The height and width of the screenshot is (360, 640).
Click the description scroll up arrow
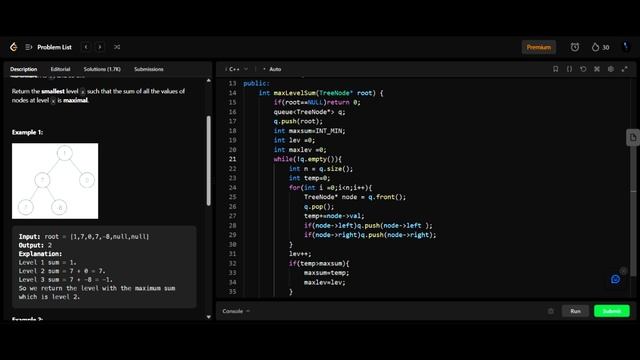209,80
